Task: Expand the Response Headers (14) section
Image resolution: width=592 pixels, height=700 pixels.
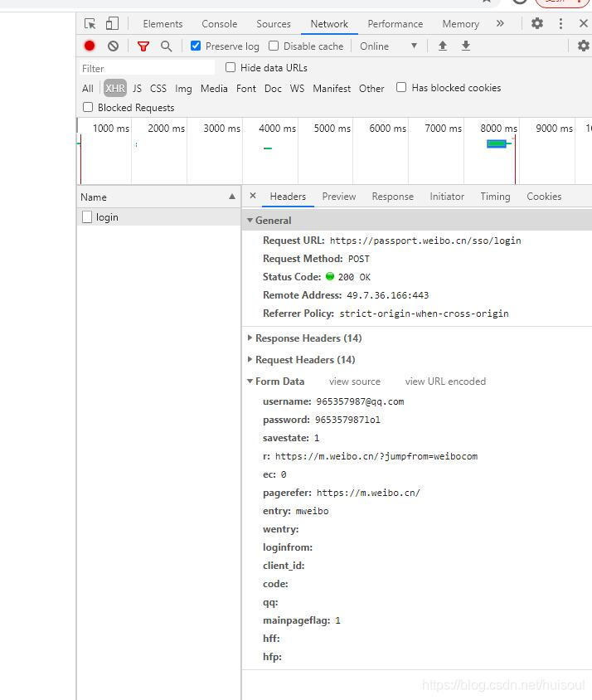Action: tap(308, 338)
